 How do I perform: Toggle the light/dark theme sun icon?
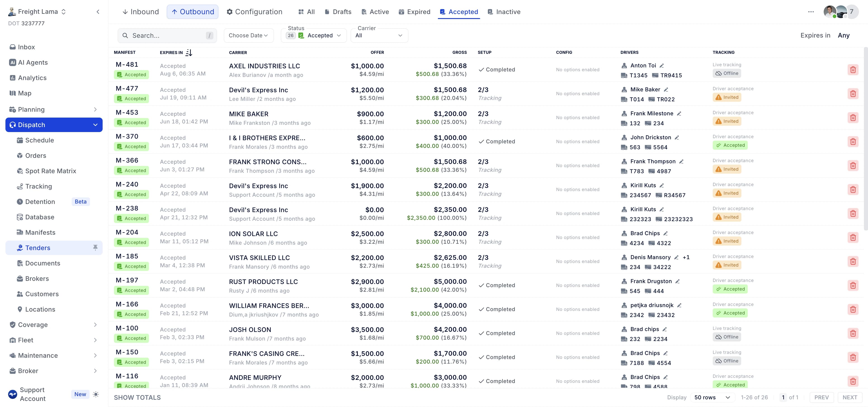pos(96,394)
